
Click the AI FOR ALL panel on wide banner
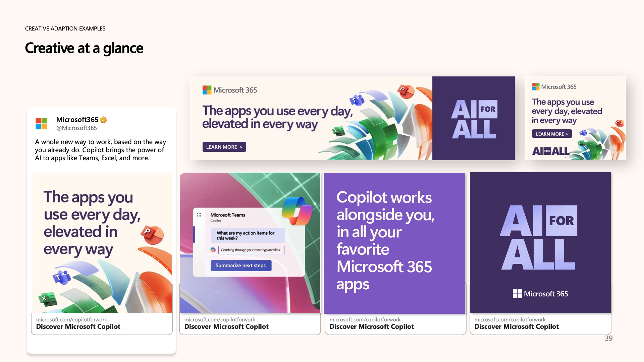pyautogui.click(x=473, y=118)
